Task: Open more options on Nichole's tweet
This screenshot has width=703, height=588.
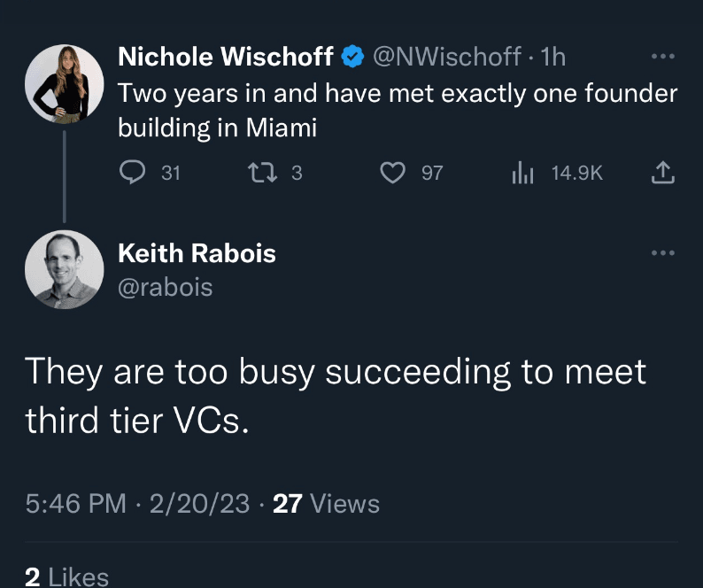Action: pyautogui.click(x=662, y=58)
